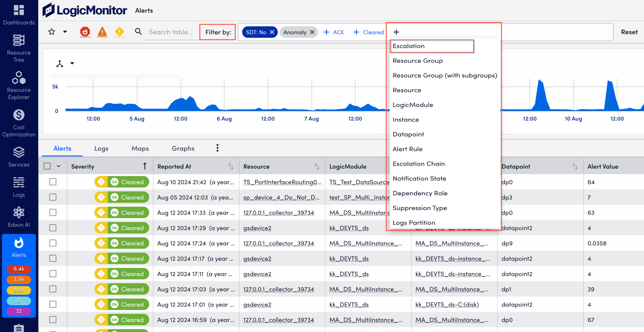Select the Resource Explorer icon

point(19,78)
